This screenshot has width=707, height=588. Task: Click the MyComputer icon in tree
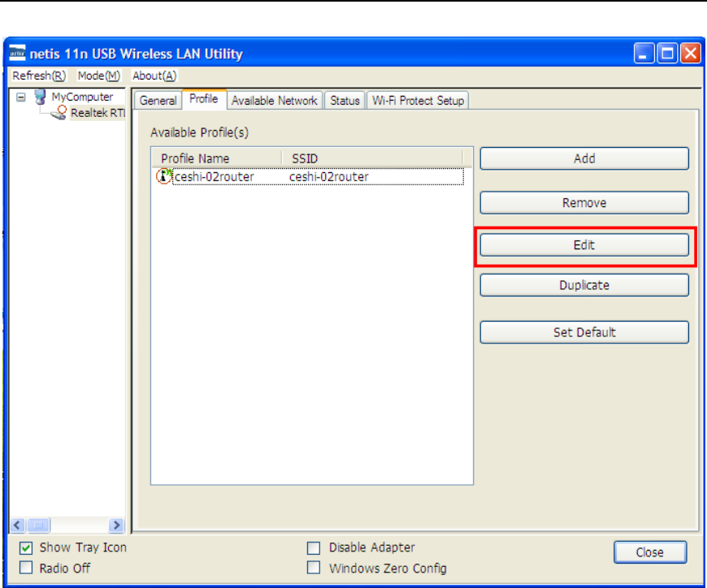[40, 97]
